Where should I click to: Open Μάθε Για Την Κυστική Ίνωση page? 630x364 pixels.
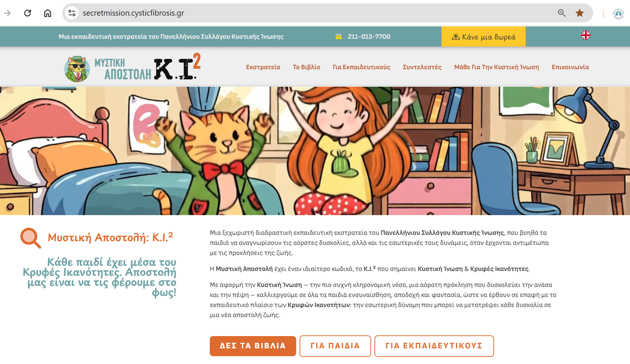(x=497, y=67)
